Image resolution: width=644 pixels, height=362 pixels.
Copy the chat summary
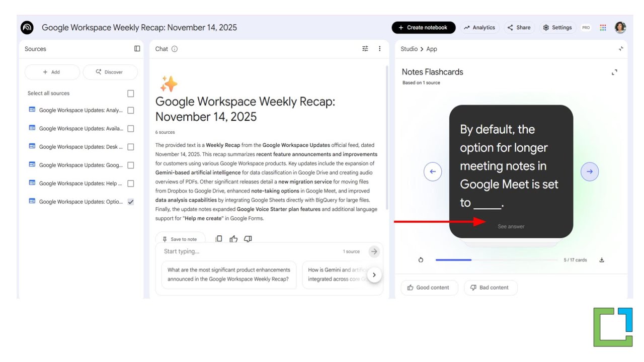tap(219, 239)
